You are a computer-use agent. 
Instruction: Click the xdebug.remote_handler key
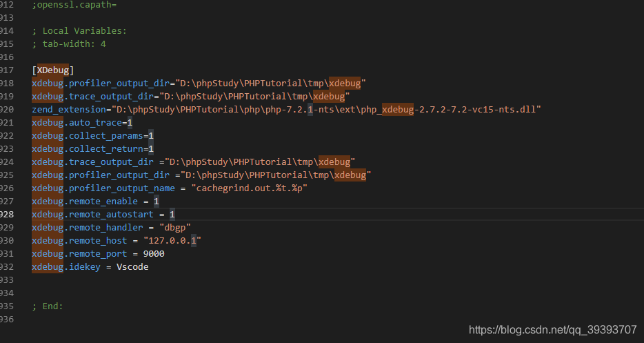(x=88, y=228)
